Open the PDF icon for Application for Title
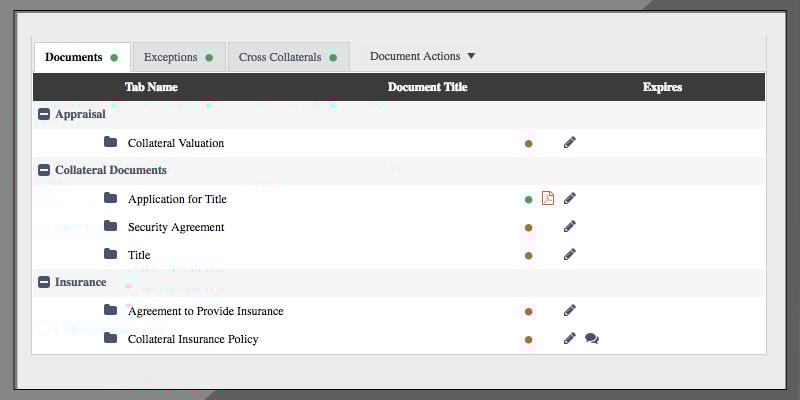The height and width of the screenshot is (400, 800). pyautogui.click(x=547, y=198)
